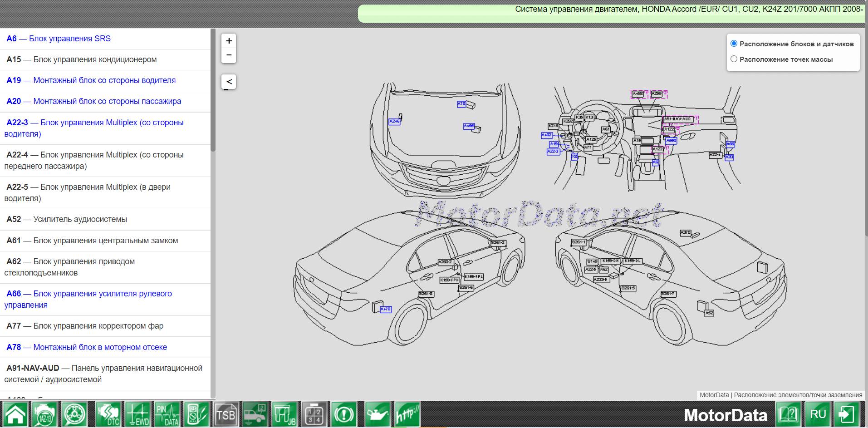
Task: Select A15 — Блок управления кондиционером
Action: click(x=105, y=59)
